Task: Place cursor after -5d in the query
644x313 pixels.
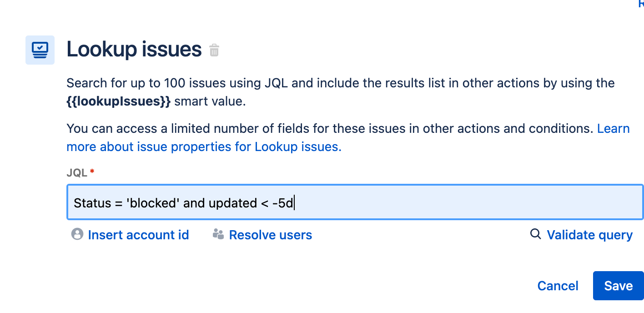Action: click(294, 202)
